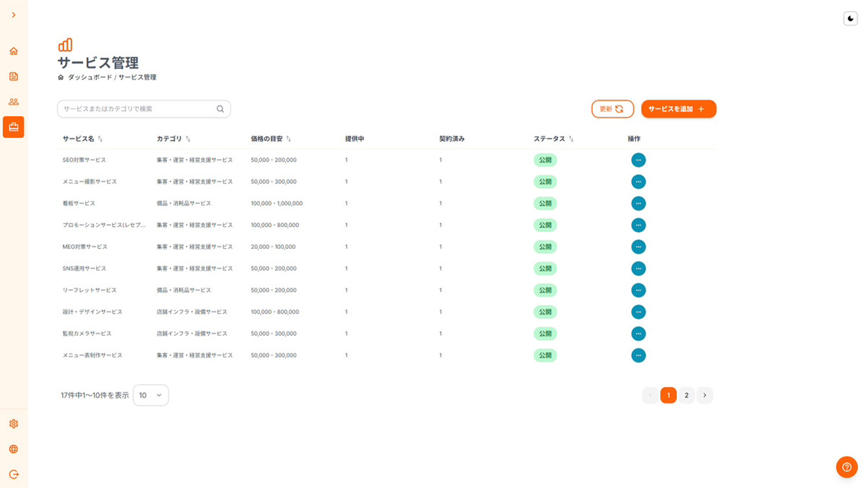The width and height of the screenshot is (868, 488).
Task: Focus the service or category search field
Action: (144, 109)
